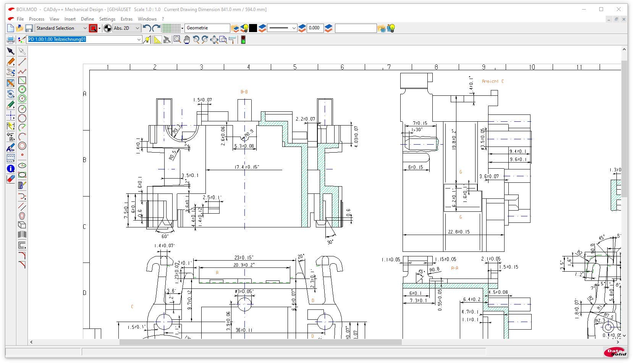The image size is (634, 364).
Task: Click the undo arrow icon
Action: pos(147,28)
